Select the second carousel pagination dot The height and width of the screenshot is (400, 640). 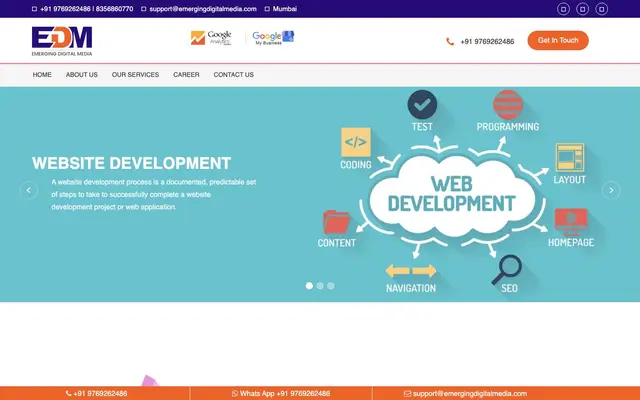(320, 286)
